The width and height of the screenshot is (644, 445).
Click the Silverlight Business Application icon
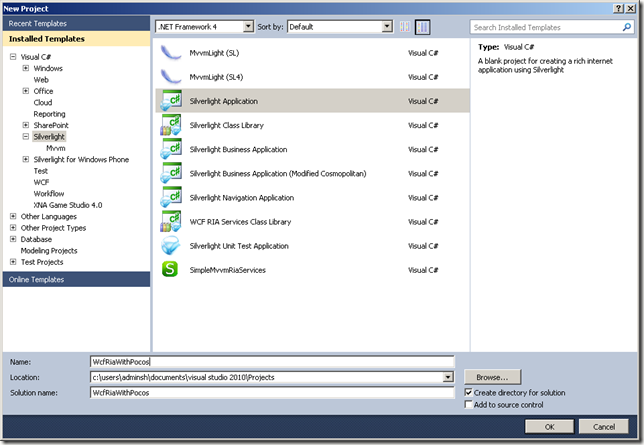tap(170, 149)
